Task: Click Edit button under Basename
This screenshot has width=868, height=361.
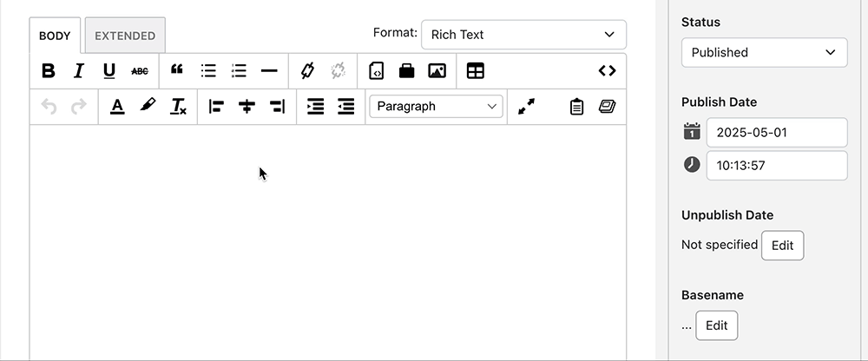Action: [x=716, y=325]
